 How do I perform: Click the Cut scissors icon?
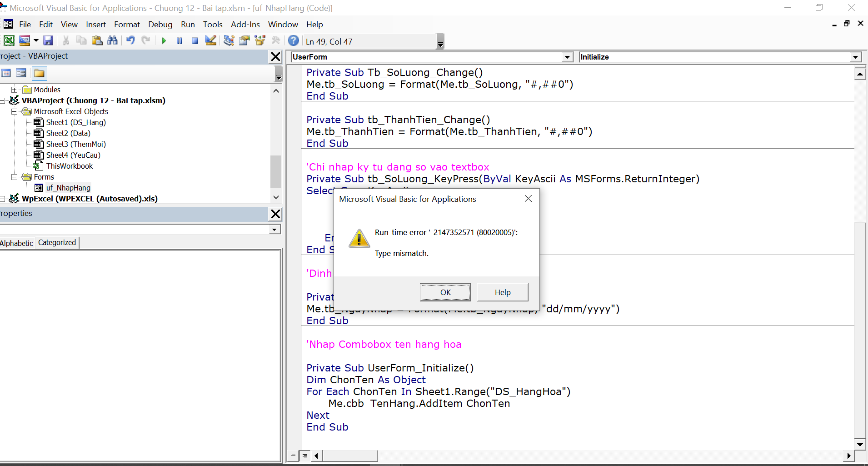(x=66, y=40)
